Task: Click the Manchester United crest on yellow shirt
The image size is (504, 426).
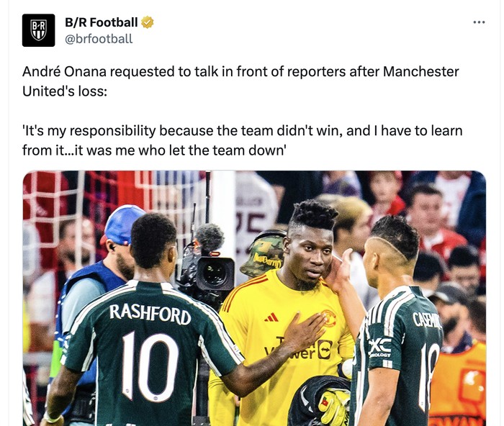Action: [x=328, y=318]
